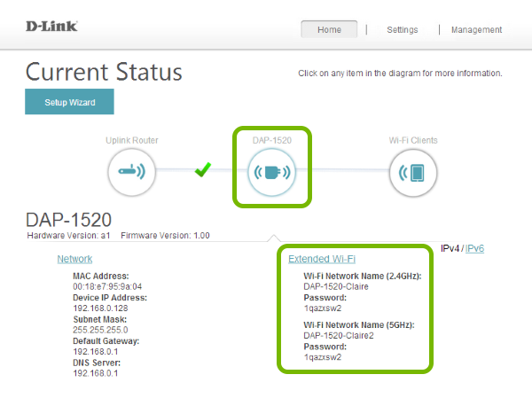Click the Default Gateway 192.168.0.1 value

click(x=96, y=352)
